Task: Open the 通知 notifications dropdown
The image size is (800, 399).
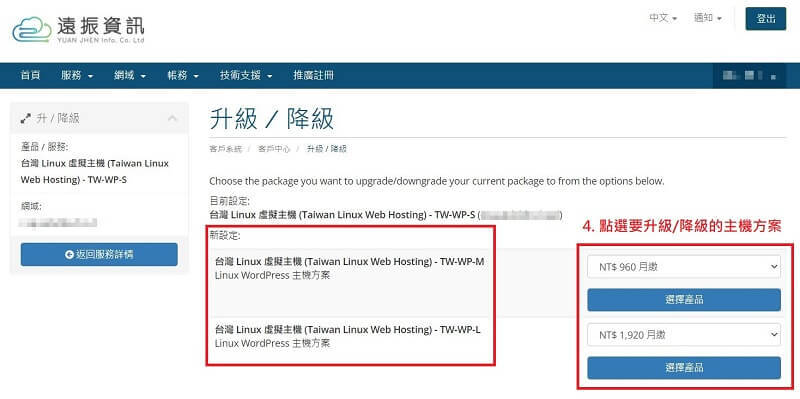Action: tap(708, 18)
